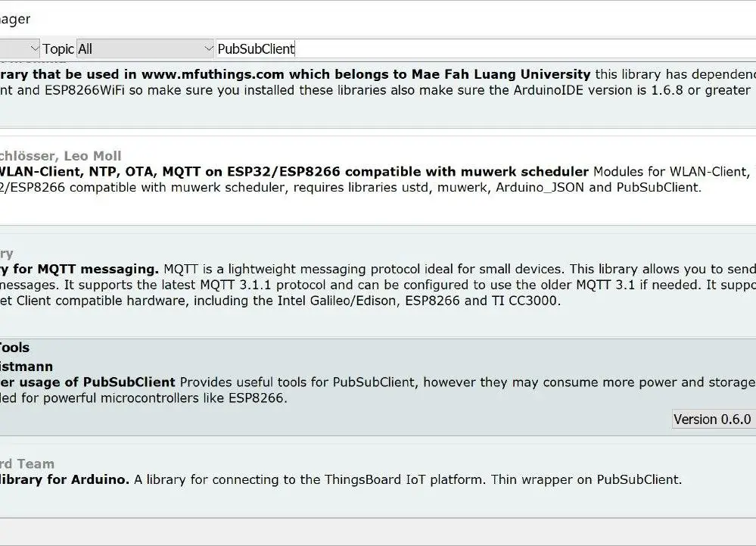The image size is (756, 546).
Task: Click the author name Leo Moll
Action: [x=92, y=156]
